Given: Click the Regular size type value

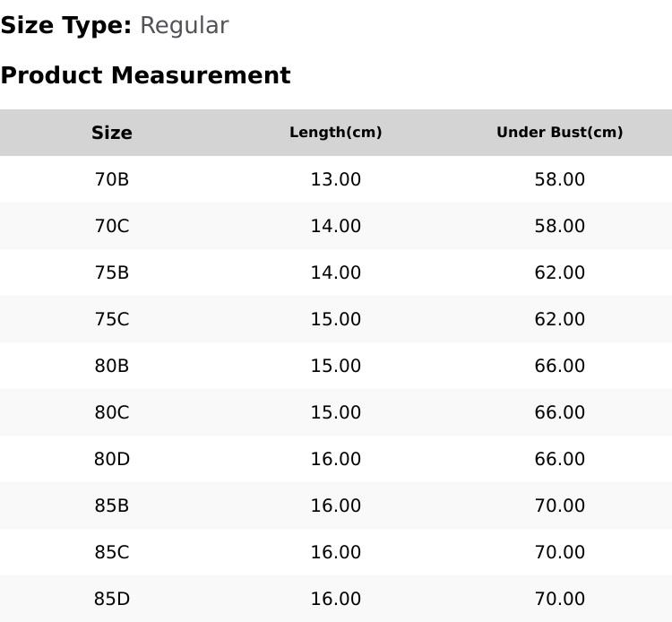Looking at the screenshot, I should [x=185, y=26].
